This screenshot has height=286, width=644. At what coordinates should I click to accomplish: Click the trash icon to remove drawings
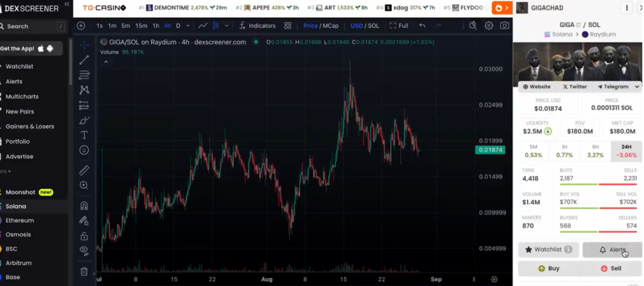[x=84, y=272]
